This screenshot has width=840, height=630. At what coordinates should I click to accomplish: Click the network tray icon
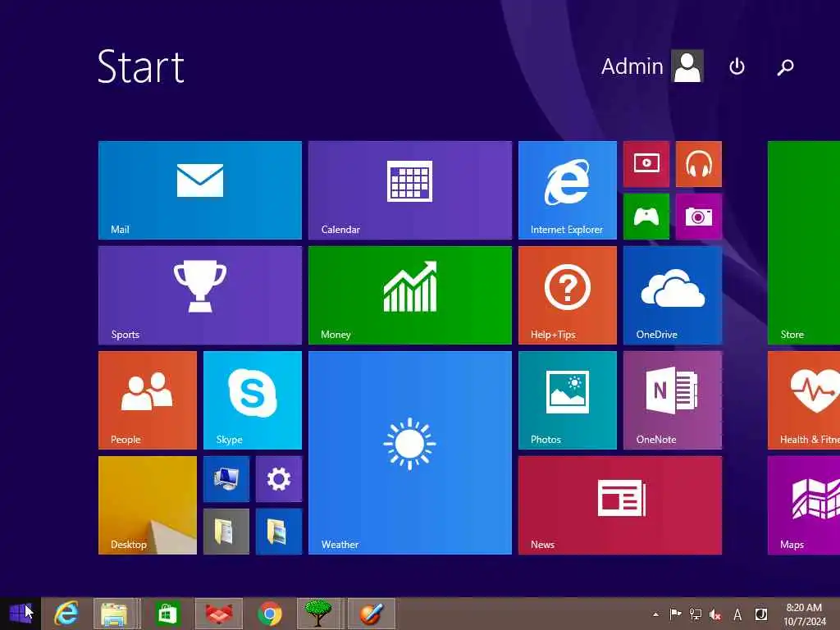[x=696, y=614]
